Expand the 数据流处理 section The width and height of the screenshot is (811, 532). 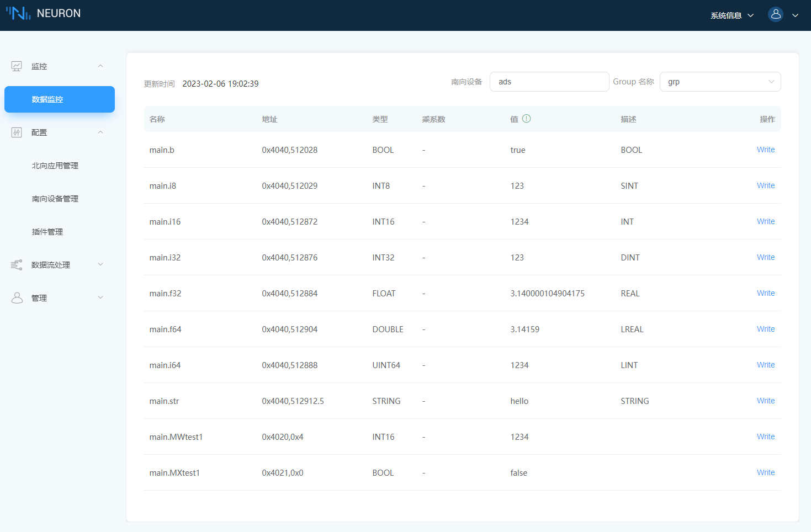click(x=100, y=264)
